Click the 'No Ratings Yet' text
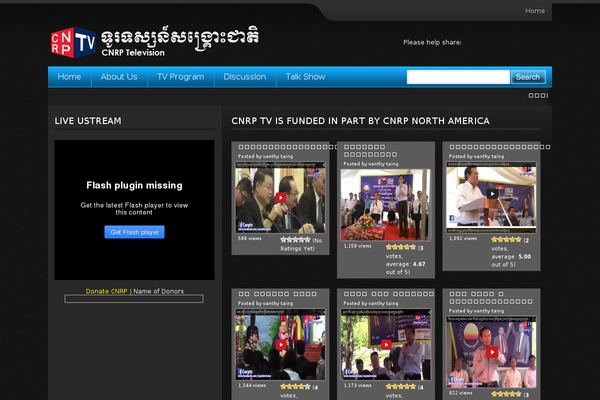The height and width of the screenshot is (400, 600). coord(301,245)
